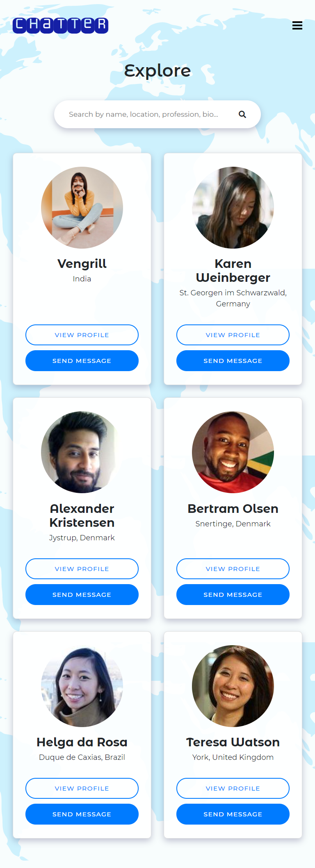Image resolution: width=315 pixels, height=868 pixels.
Task: Click Helga da Rosa's profile photo
Action: pyautogui.click(x=82, y=686)
